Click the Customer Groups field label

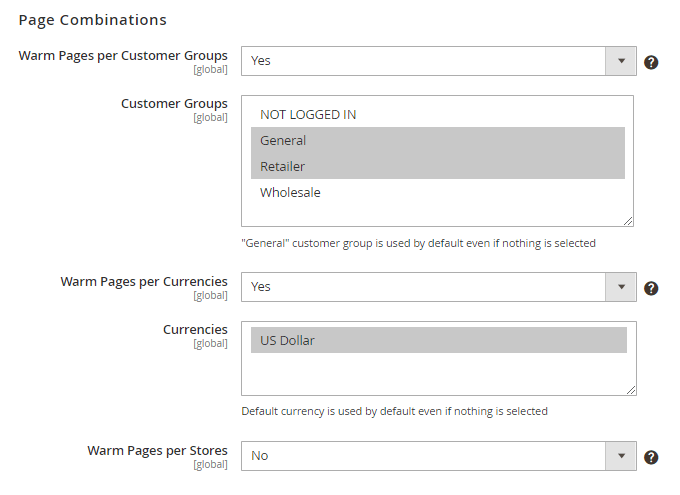[x=174, y=104]
